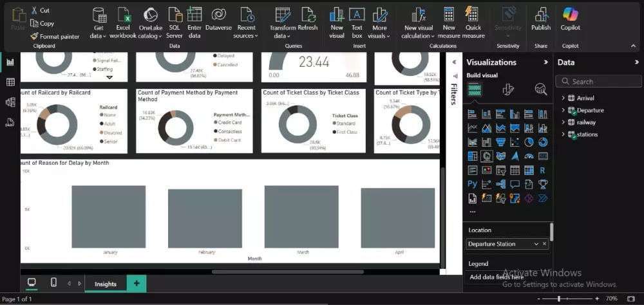Collapse the Visualizations pane
This screenshot has width=644, height=305.
[x=546, y=62]
